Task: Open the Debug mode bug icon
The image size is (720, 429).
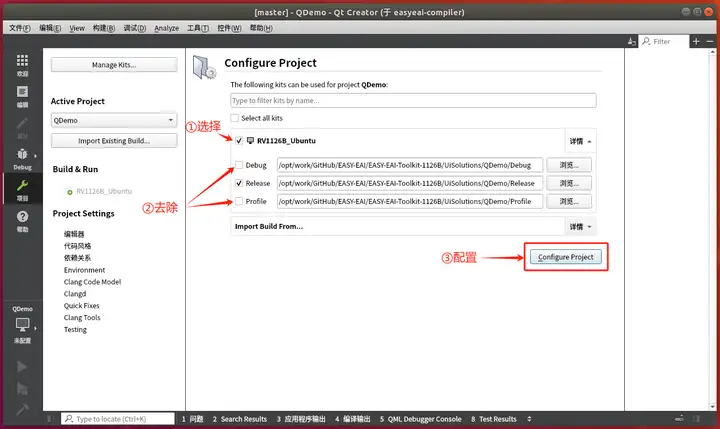Action: tap(22, 154)
